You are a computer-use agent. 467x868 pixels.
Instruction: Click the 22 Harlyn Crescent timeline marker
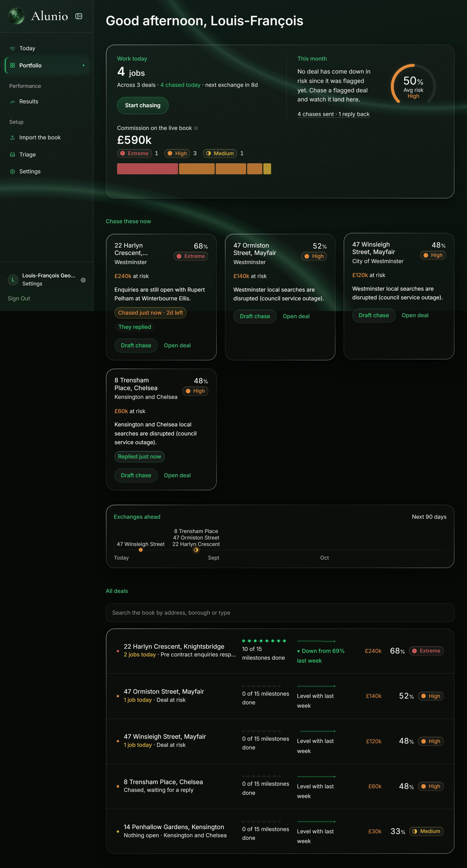click(x=196, y=550)
